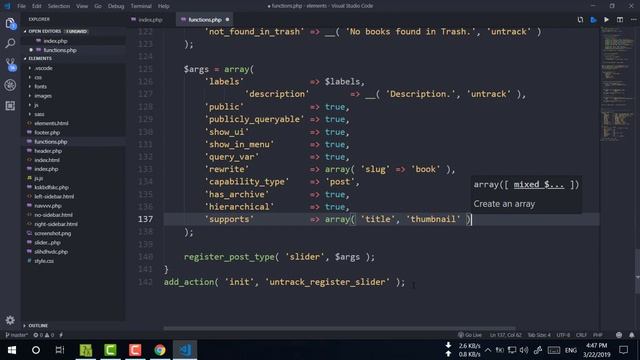Open the Windows Start menu

tap(12, 350)
